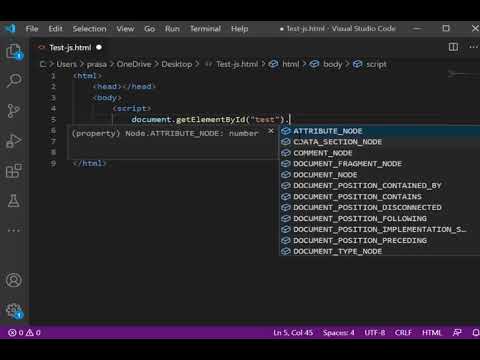Select DOCUMENT_POSITION_IMPLEMENTATION_S… suggestion

point(379,229)
